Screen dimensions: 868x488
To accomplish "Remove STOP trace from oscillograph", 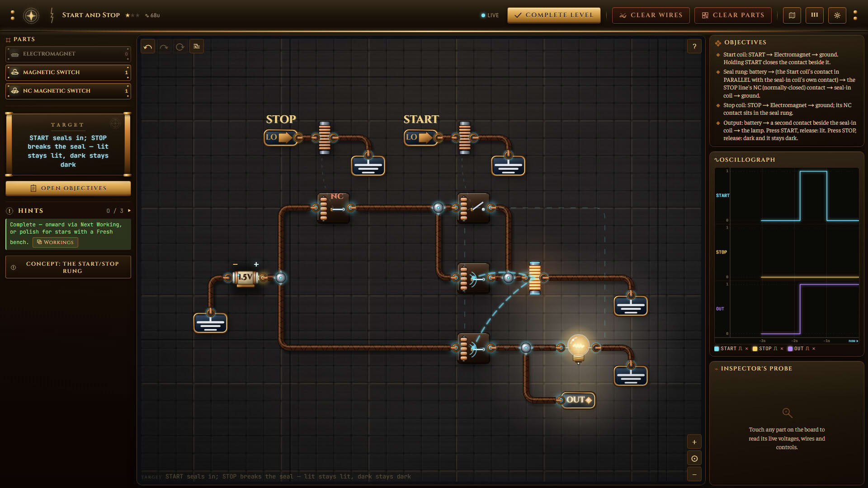I will click(x=782, y=349).
